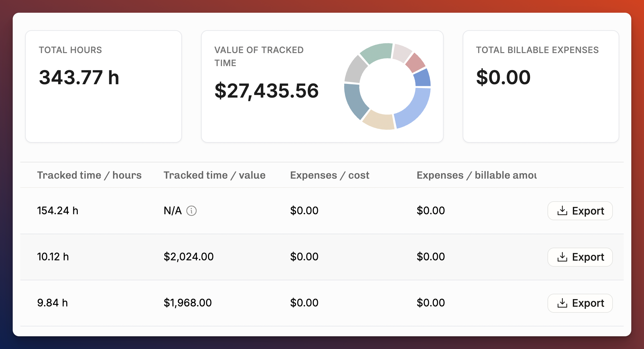Export the 9.84 h row
Screen dimensions: 644x349
point(580,303)
